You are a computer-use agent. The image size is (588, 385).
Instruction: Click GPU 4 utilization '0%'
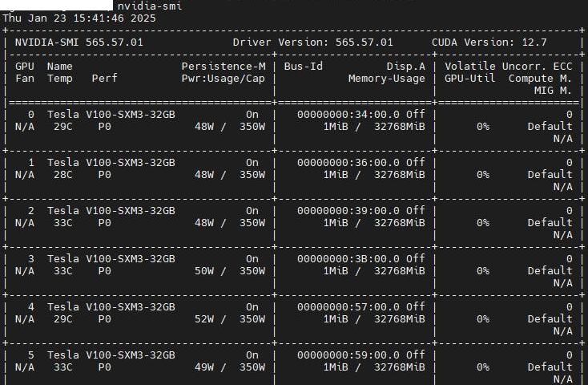(x=483, y=318)
